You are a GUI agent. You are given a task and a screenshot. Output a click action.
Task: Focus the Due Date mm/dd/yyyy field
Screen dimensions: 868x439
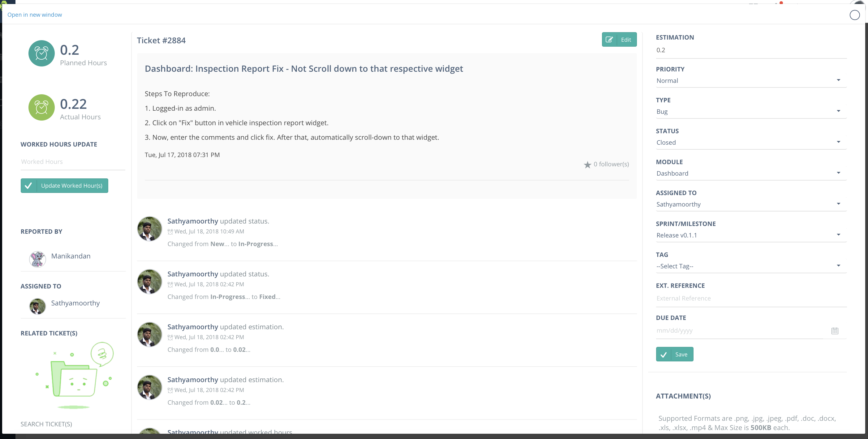[x=739, y=331]
